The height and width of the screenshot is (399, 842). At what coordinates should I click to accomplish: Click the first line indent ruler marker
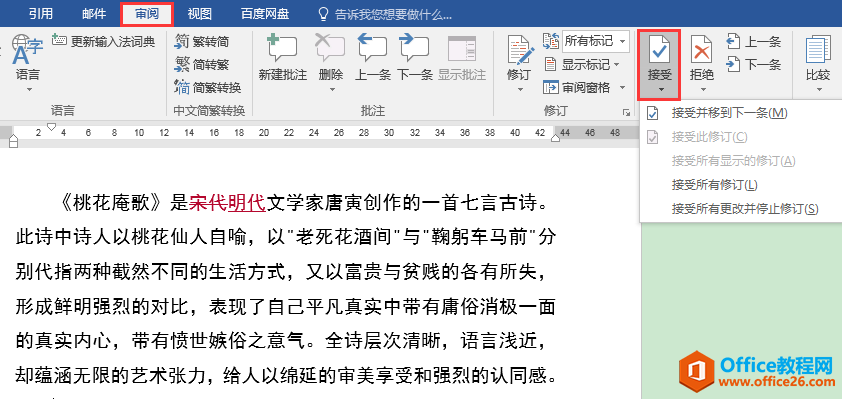(x=51, y=127)
